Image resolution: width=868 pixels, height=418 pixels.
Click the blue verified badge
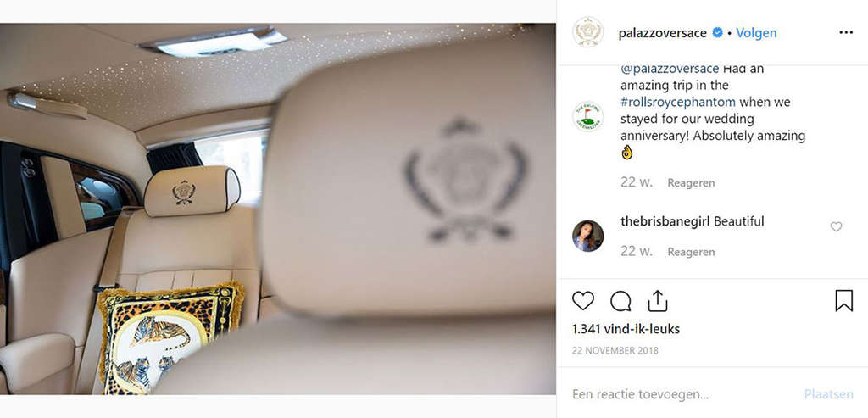pos(717,33)
